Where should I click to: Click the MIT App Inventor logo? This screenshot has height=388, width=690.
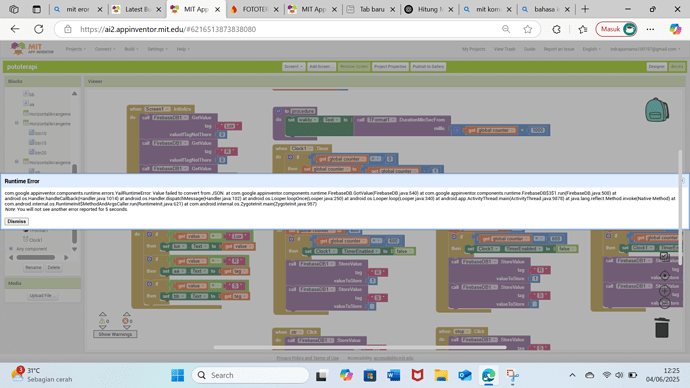tap(32, 48)
